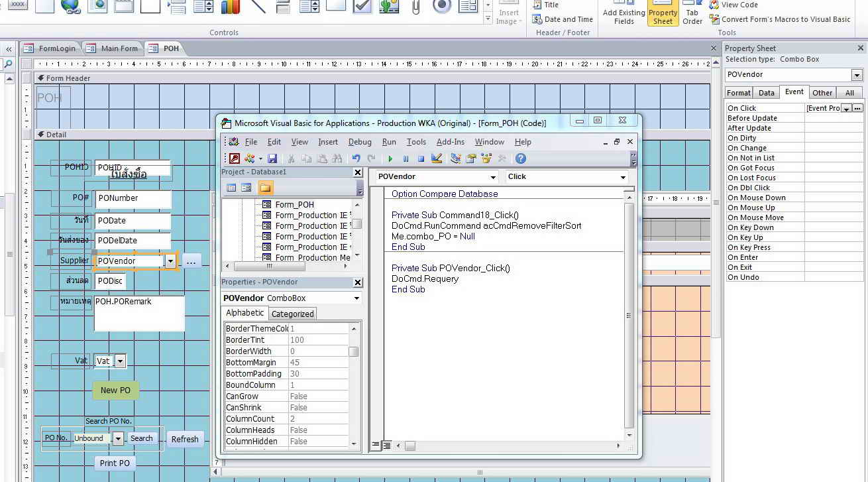Undo the last edit in the VBA editor
The width and height of the screenshot is (868, 482).
tap(356, 158)
